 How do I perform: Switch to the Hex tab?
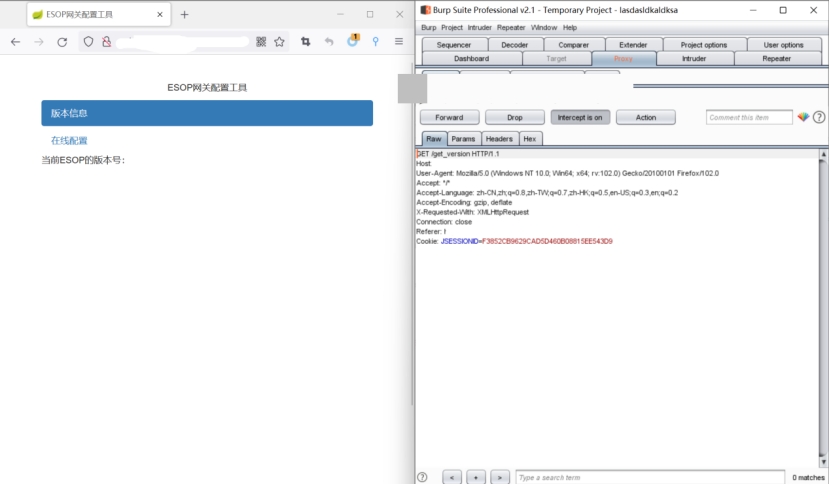point(530,139)
